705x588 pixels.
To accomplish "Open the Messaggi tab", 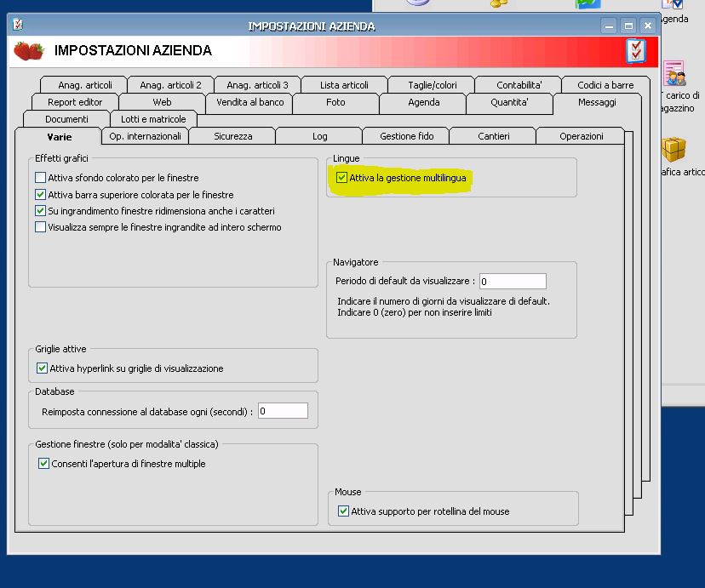I will (597, 102).
